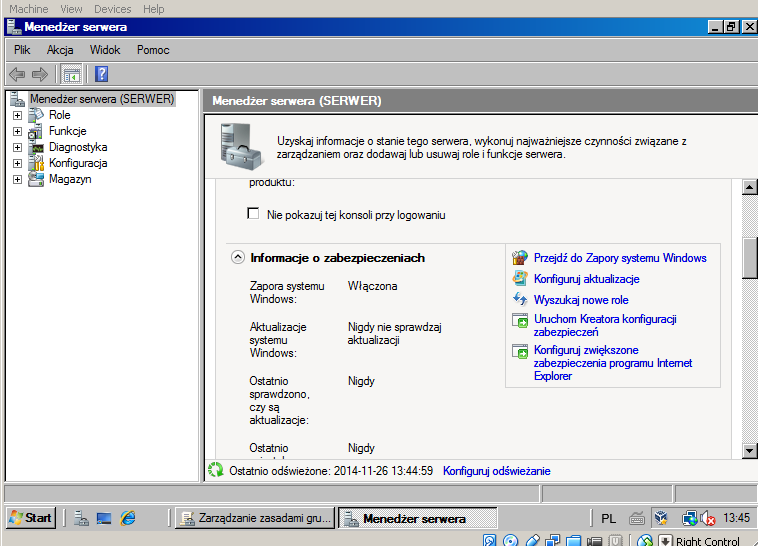Open the VirtualBox Help menu
The image size is (758, 546).
click(153, 9)
